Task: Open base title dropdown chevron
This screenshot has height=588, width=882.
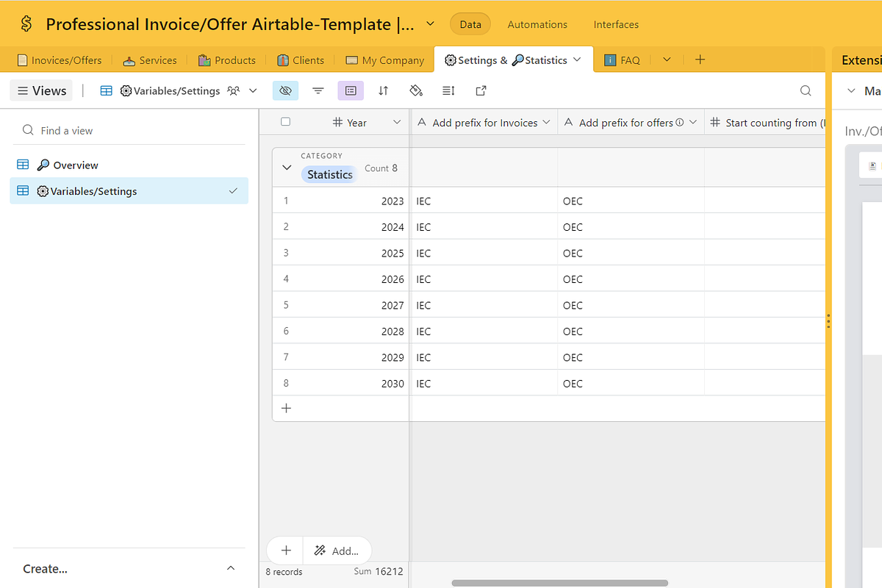Action: [x=430, y=24]
